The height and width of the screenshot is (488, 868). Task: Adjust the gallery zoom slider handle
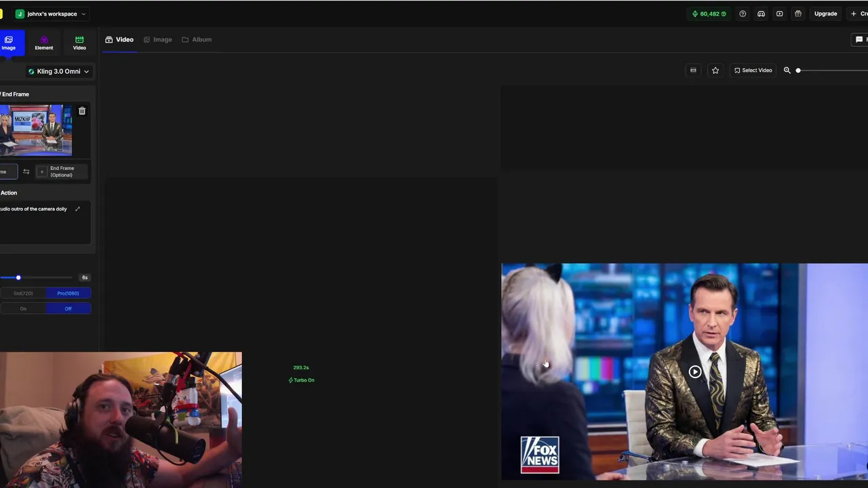click(x=798, y=70)
